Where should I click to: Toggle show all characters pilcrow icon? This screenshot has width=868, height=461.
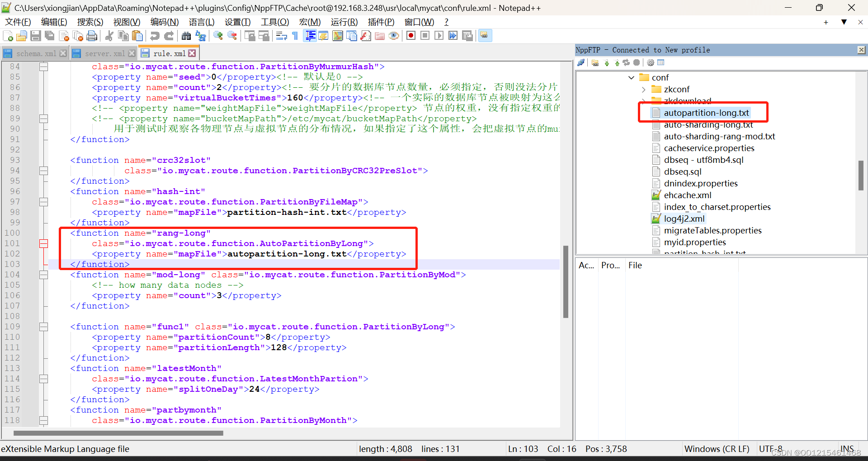coord(295,36)
